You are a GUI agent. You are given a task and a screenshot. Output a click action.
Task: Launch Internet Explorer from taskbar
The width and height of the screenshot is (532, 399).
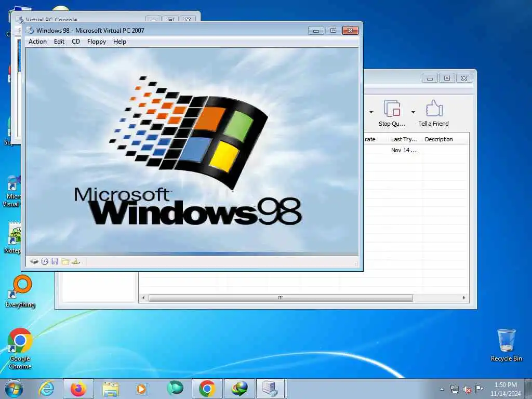pyautogui.click(x=46, y=389)
